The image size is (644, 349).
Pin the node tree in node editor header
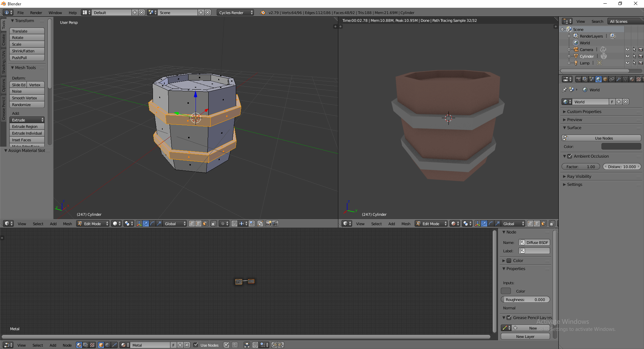pos(226,345)
